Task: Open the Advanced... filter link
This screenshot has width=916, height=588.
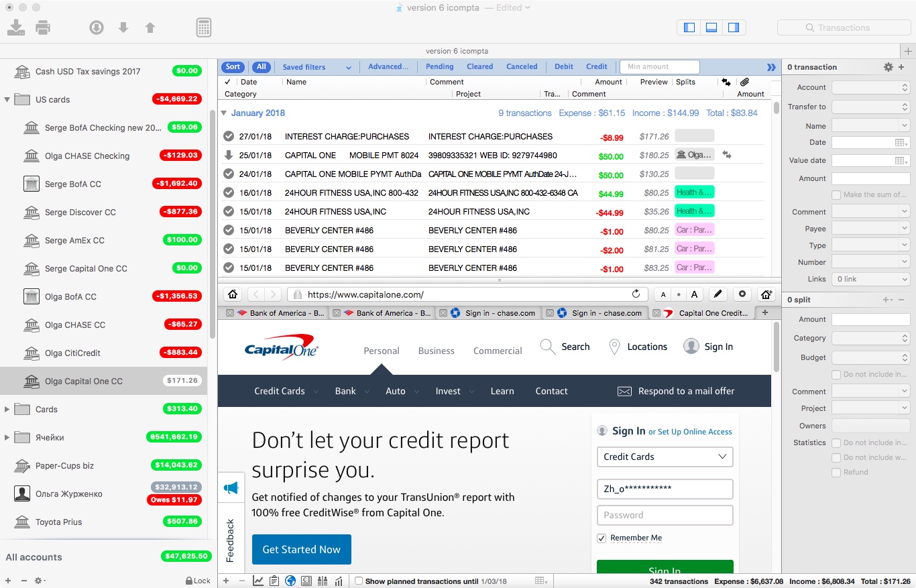Action: (388, 66)
